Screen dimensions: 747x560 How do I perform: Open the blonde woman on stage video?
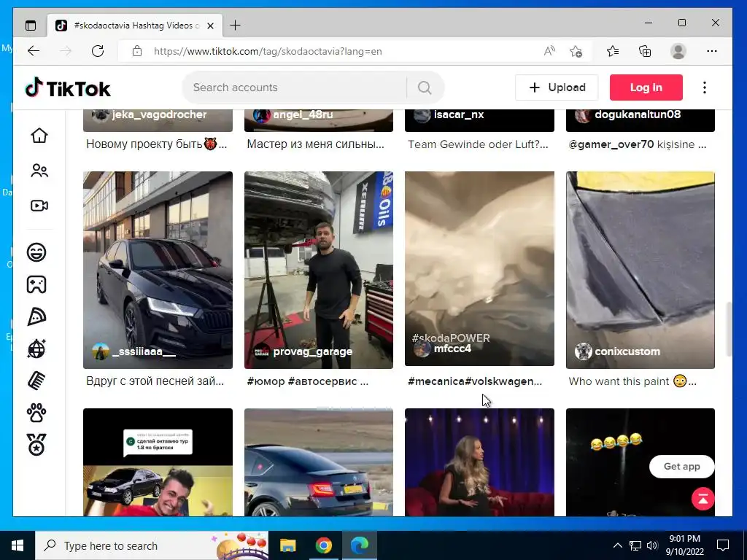click(x=479, y=462)
